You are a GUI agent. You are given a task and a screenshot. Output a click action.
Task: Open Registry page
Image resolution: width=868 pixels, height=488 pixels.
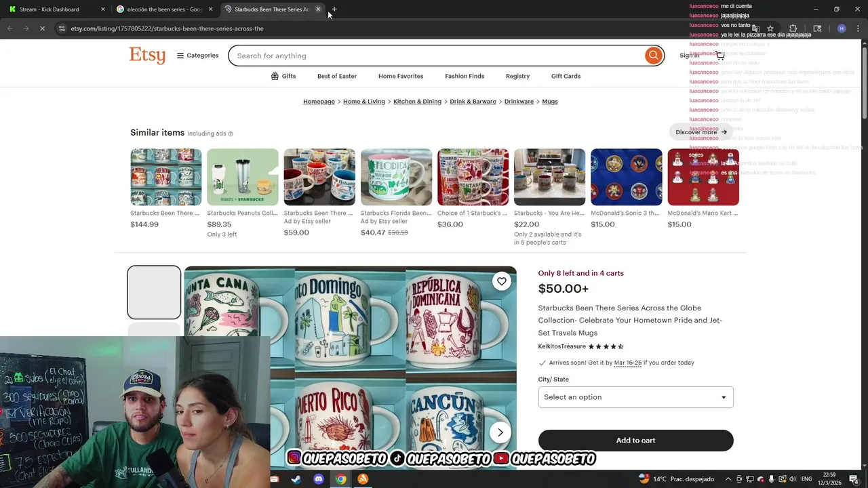click(x=517, y=76)
